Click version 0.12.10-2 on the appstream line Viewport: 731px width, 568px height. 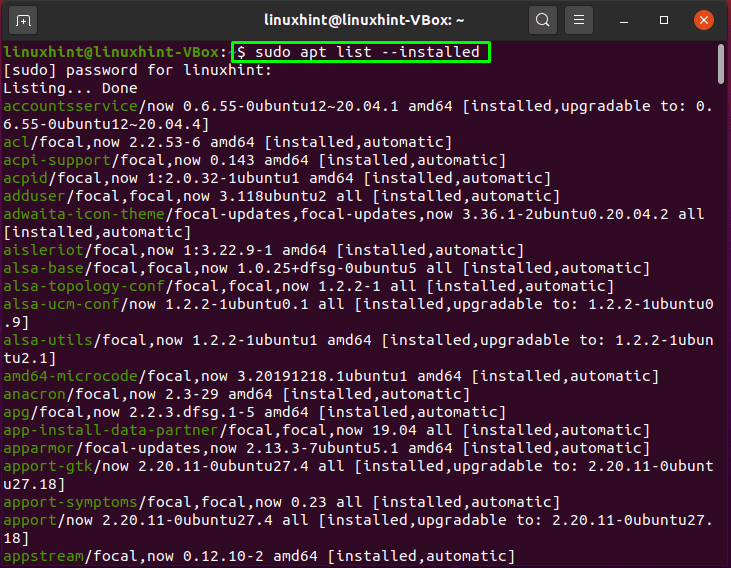(x=223, y=556)
